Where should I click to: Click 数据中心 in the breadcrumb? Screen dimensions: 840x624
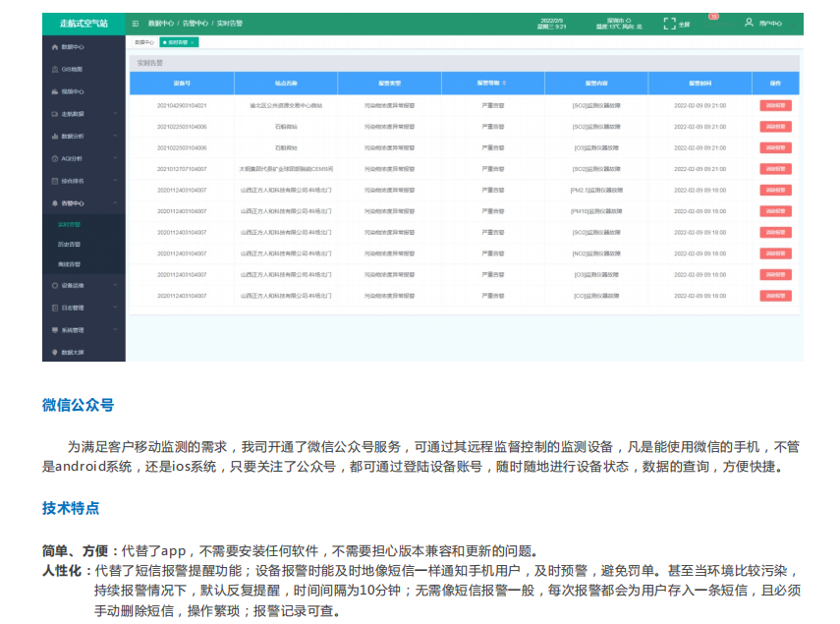click(x=161, y=24)
